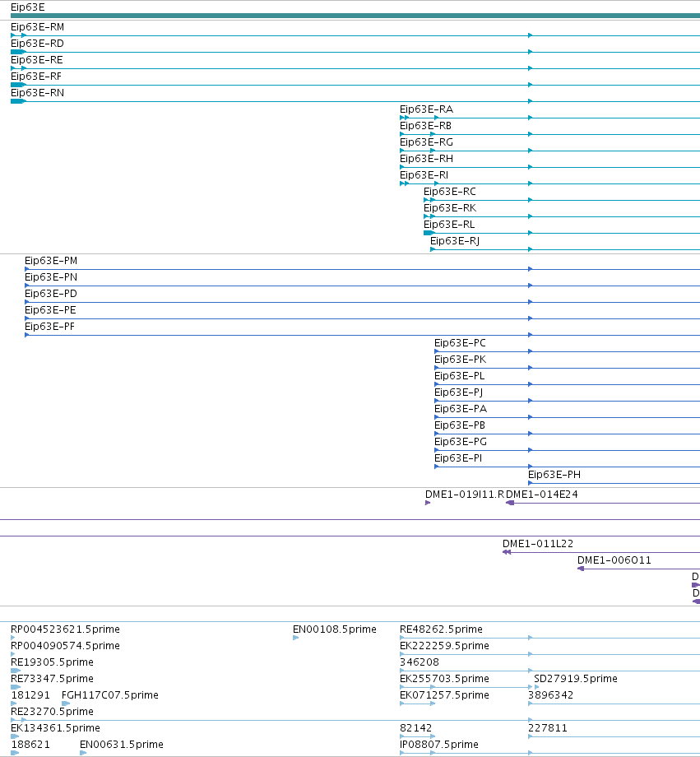Click protein Eip63E-PD label
Screen dimensions: 700x757
(51, 294)
